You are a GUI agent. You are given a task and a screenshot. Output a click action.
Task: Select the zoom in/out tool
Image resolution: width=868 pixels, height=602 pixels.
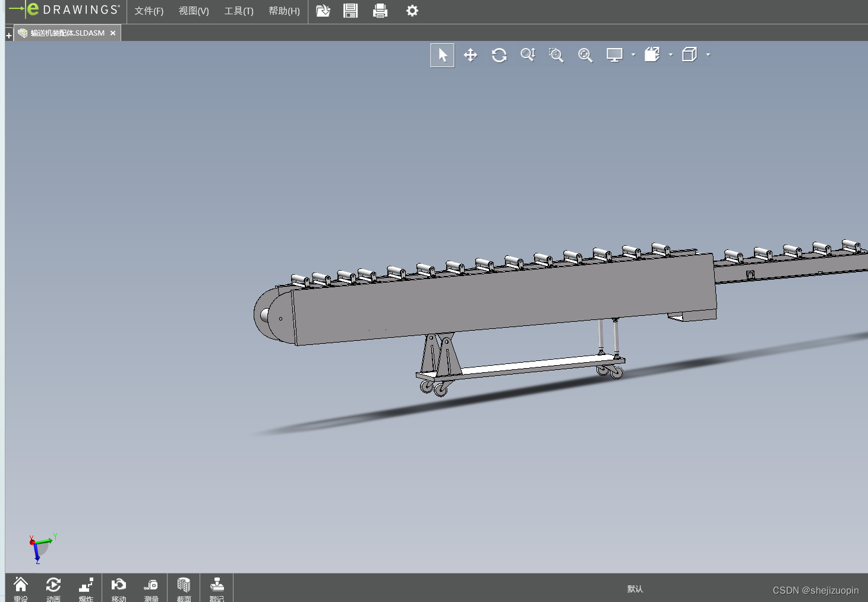pyautogui.click(x=528, y=55)
